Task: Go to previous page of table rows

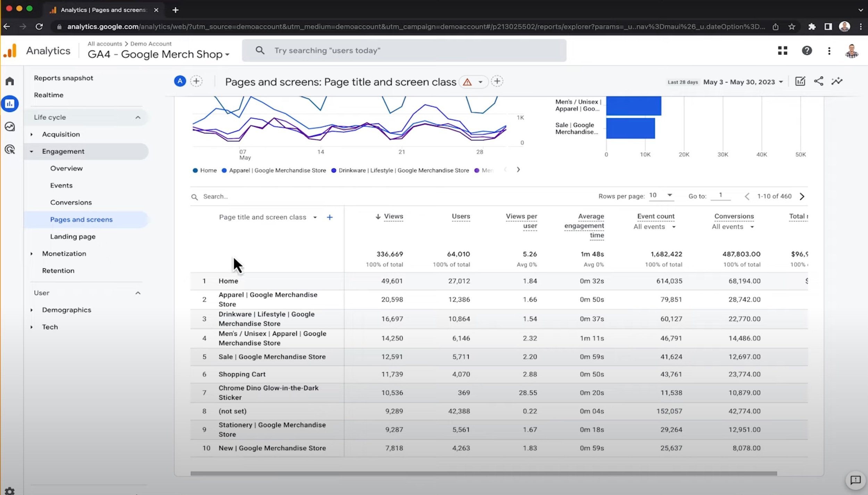Action: [x=747, y=196]
